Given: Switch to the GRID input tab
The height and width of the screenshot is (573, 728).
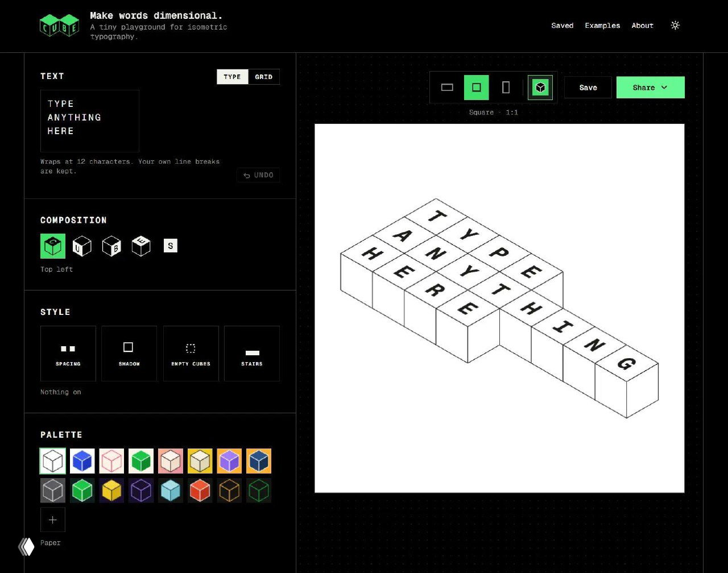Looking at the screenshot, I should [x=264, y=77].
